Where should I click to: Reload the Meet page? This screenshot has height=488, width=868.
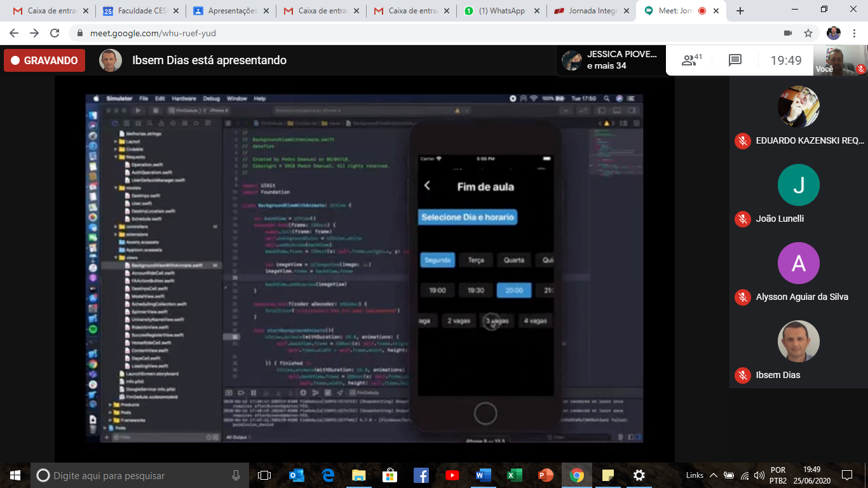[55, 33]
